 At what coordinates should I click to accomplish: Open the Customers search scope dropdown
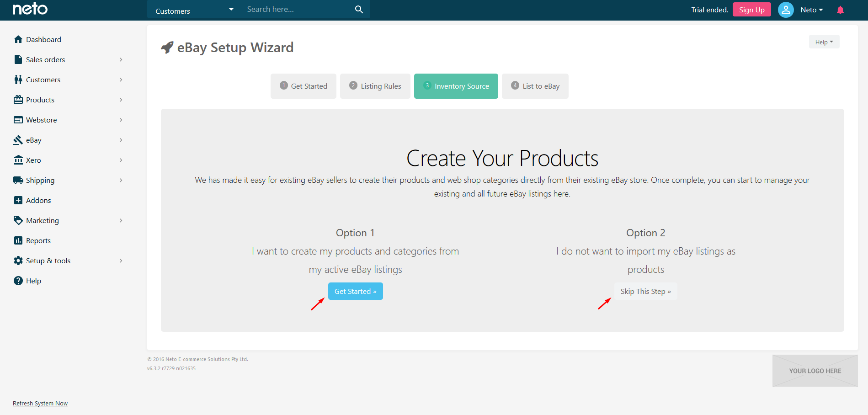(194, 10)
